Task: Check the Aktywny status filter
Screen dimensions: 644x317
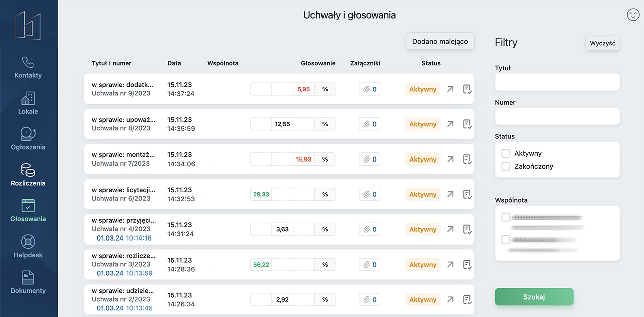Action: (x=506, y=153)
